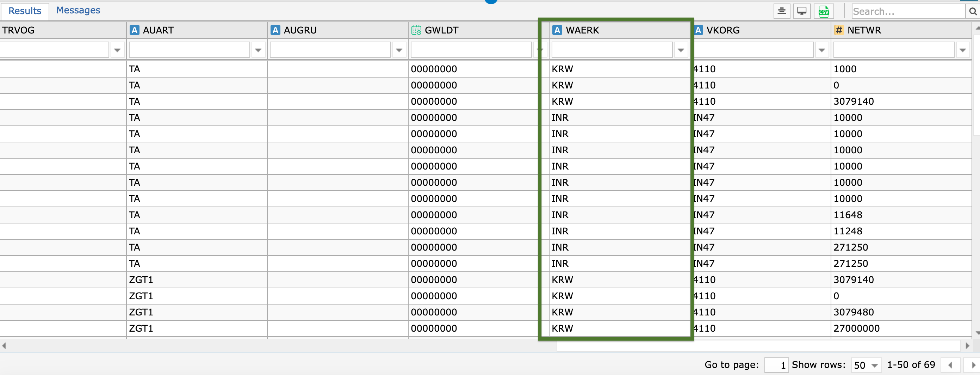The height and width of the screenshot is (375, 980).
Task: Select the NETWR cell 27000000
Action: [901, 328]
